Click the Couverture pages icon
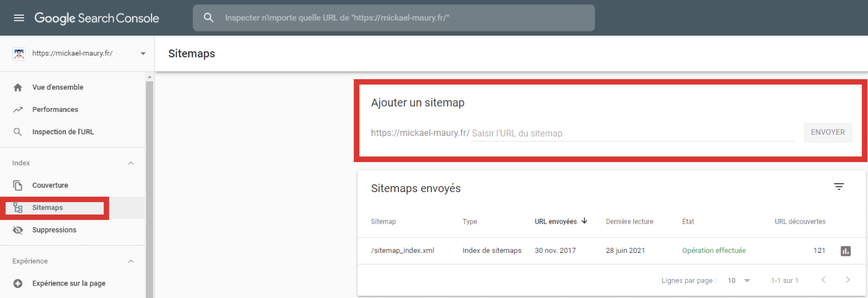 [x=18, y=186]
